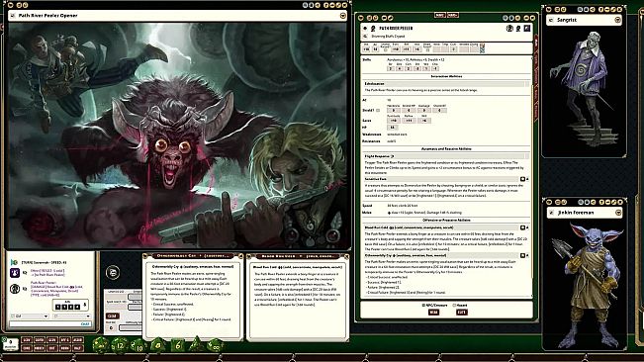Viewport: 644px width, 362px height.
Task: Select the NPC/Creature radio button
Action: [x=423, y=306]
